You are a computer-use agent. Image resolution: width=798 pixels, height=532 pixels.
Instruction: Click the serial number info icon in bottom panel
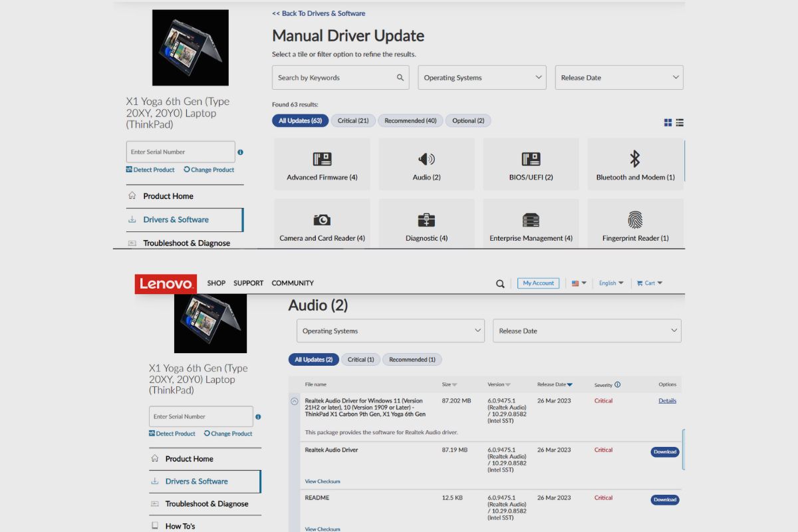[x=258, y=417]
